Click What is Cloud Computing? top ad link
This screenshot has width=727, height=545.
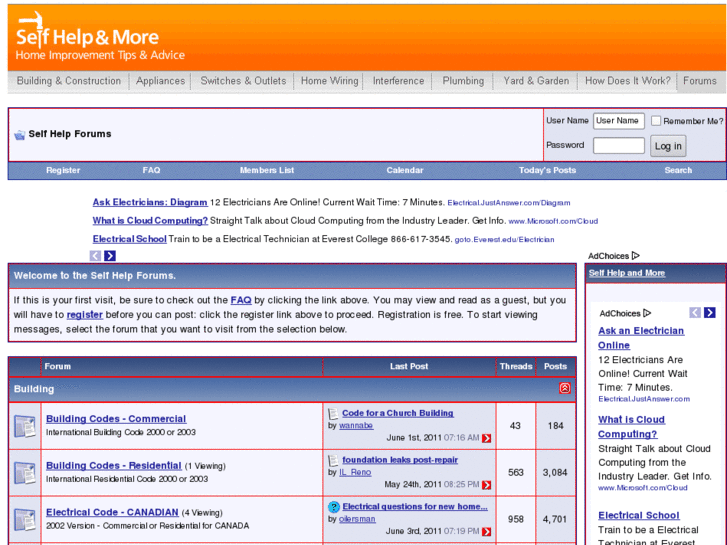pos(150,221)
